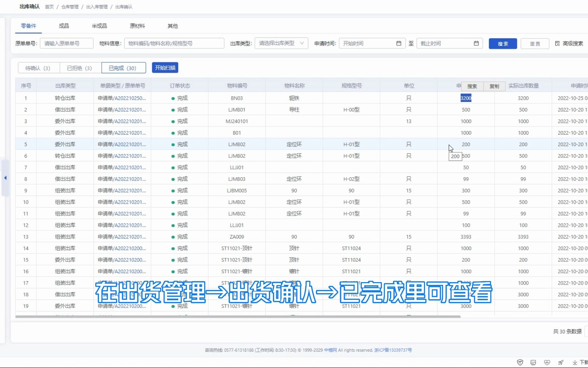
Task: Focus the 原单单号 input field
Action: (x=67, y=43)
